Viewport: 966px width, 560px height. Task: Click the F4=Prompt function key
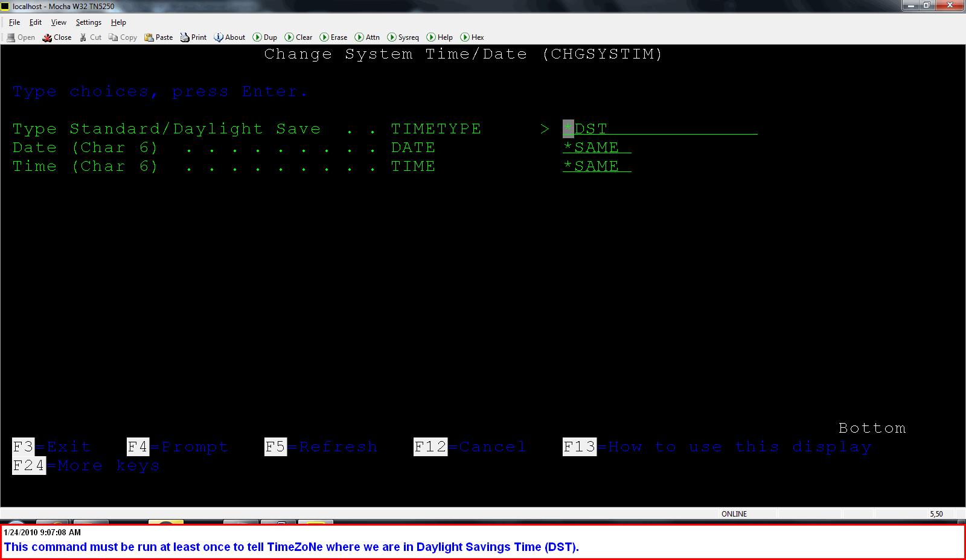click(178, 447)
